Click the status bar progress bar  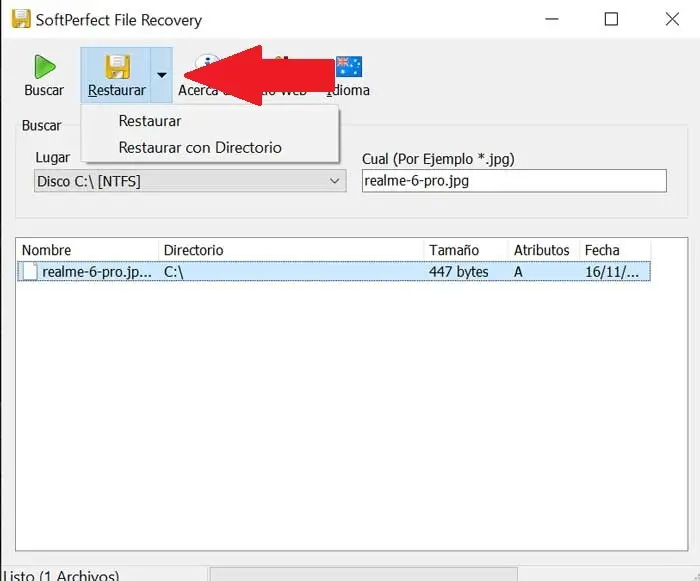pyautogui.click(x=364, y=574)
